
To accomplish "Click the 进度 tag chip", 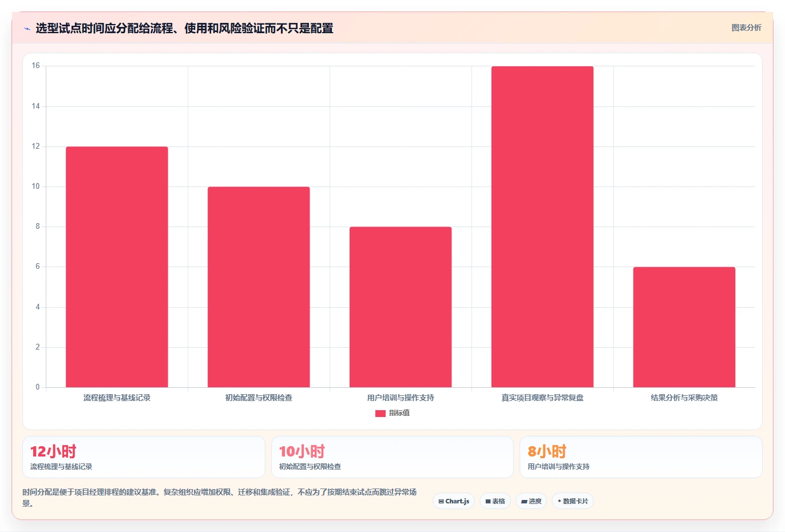I will point(531,501).
